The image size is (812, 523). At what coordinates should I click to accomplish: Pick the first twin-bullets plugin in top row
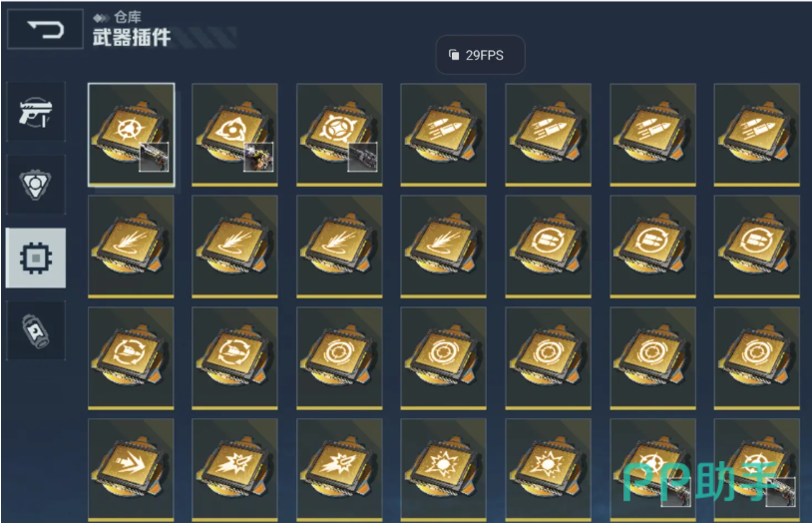443,135
